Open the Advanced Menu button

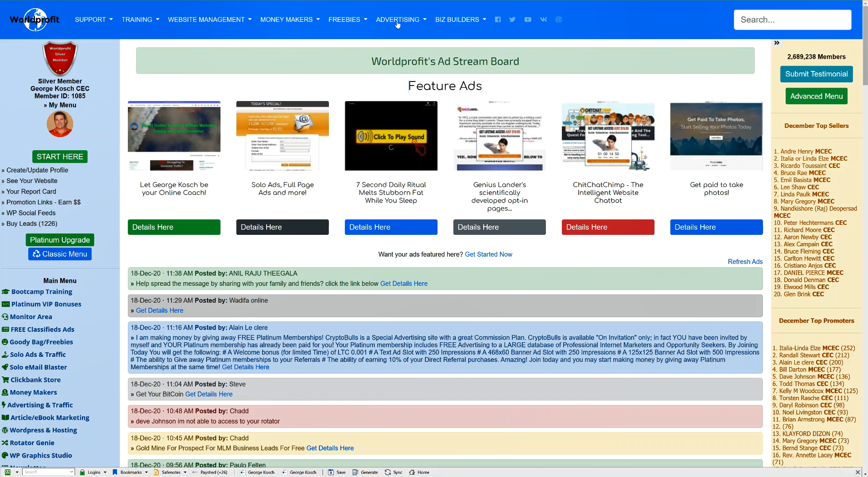point(817,96)
